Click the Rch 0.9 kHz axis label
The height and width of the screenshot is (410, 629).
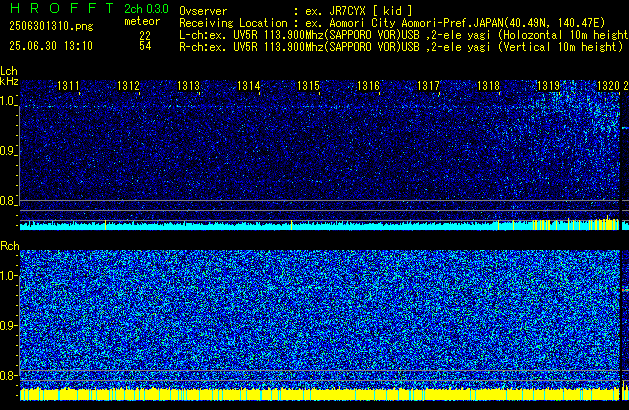[x=8, y=325]
